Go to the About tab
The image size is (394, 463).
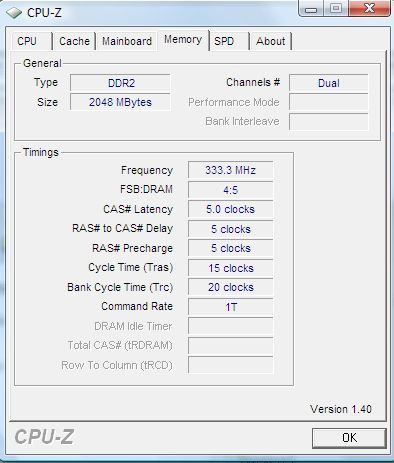[270, 41]
